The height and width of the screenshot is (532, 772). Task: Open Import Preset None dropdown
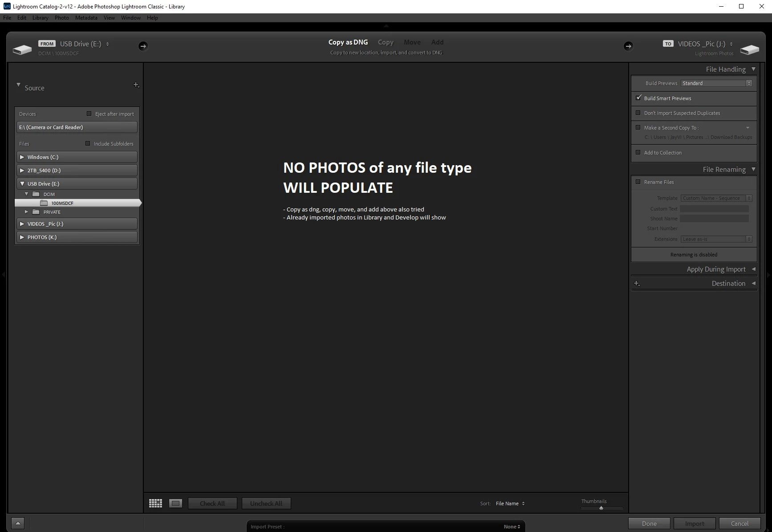coord(512,527)
